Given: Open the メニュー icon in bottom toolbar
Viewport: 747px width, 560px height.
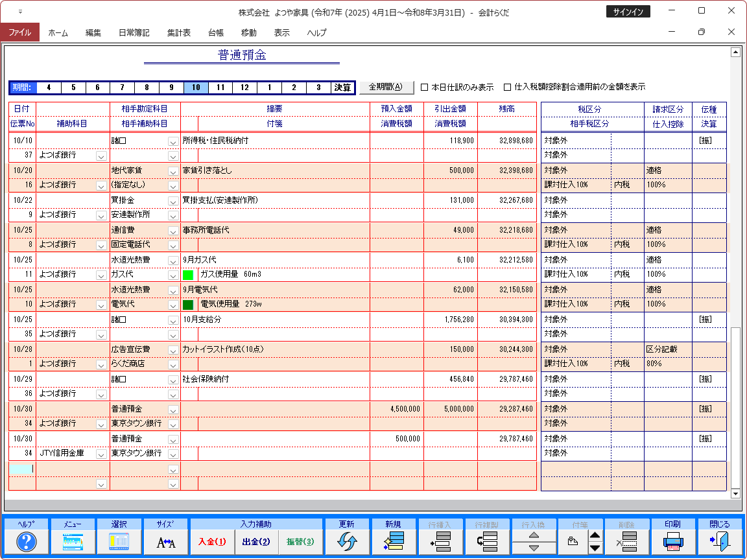Looking at the screenshot, I should 73,541.
